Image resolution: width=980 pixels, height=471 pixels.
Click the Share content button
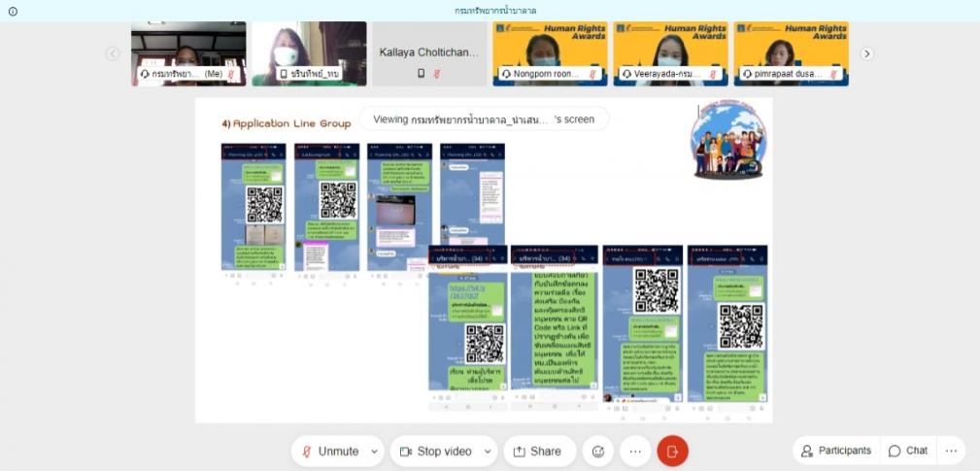tap(540, 451)
